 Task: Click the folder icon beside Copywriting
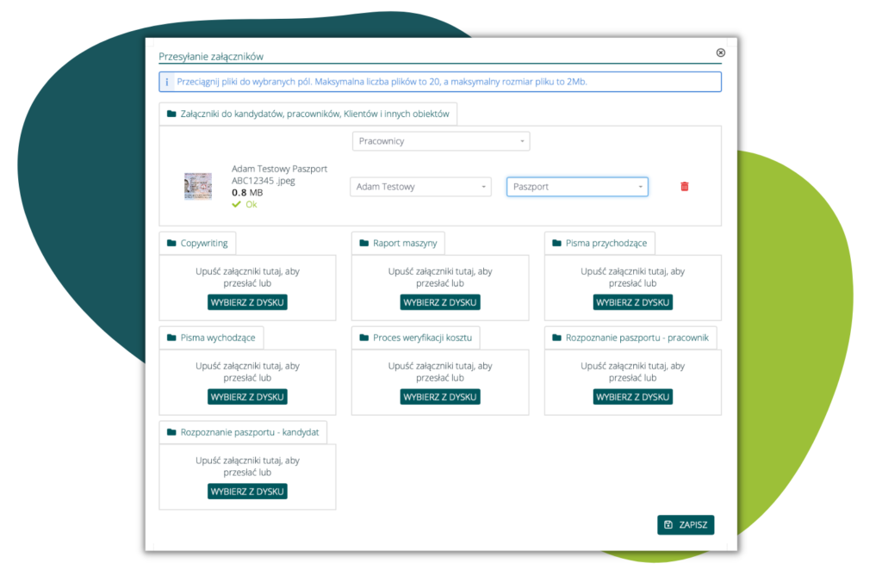coord(171,244)
